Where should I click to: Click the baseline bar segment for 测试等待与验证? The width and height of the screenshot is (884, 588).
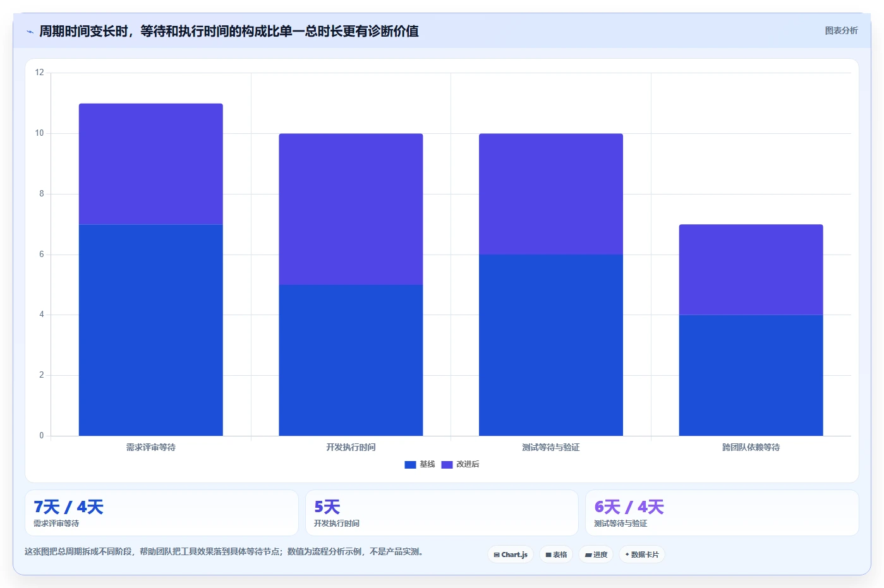point(551,345)
